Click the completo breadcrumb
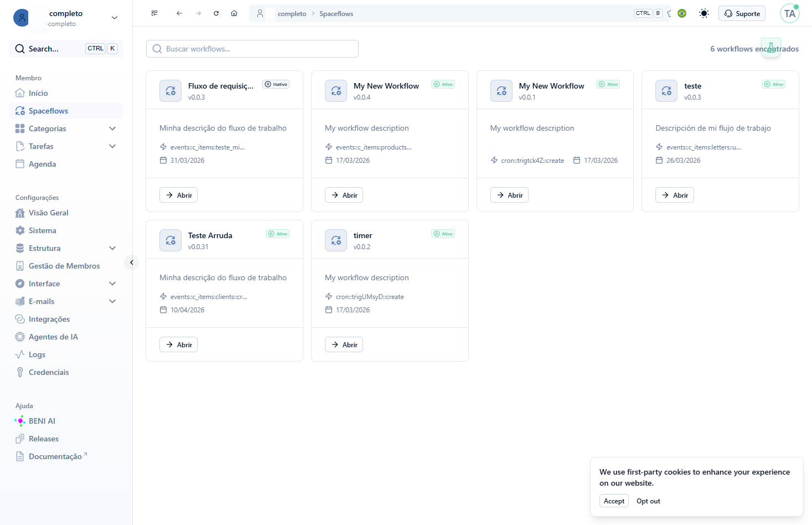 click(x=292, y=14)
